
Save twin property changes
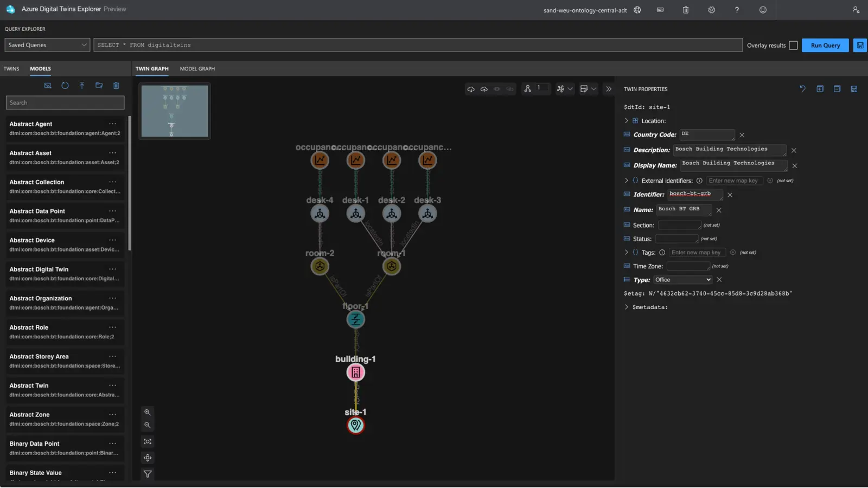[854, 89]
